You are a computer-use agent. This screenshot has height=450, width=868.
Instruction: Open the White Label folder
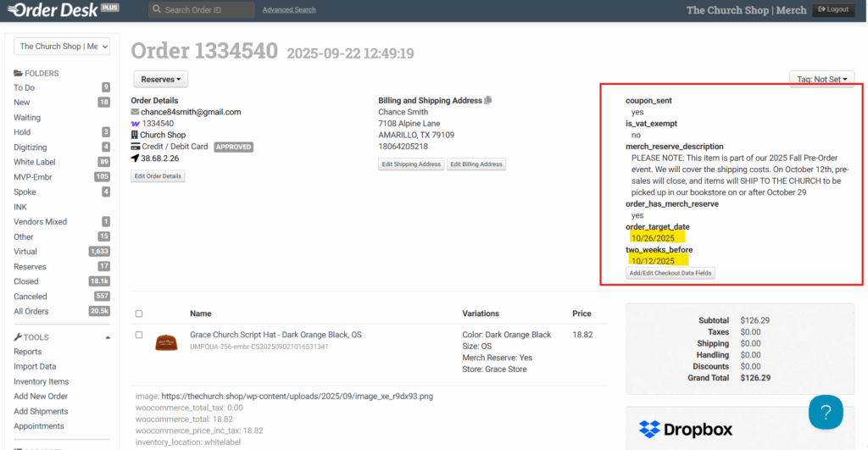click(x=36, y=162)
